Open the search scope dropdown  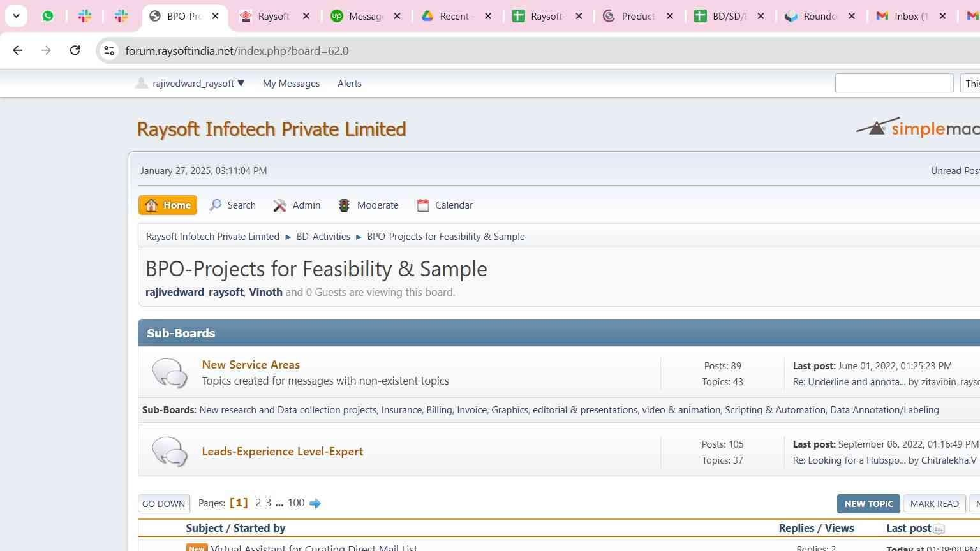pyautogui.click(x=970, y=84)
